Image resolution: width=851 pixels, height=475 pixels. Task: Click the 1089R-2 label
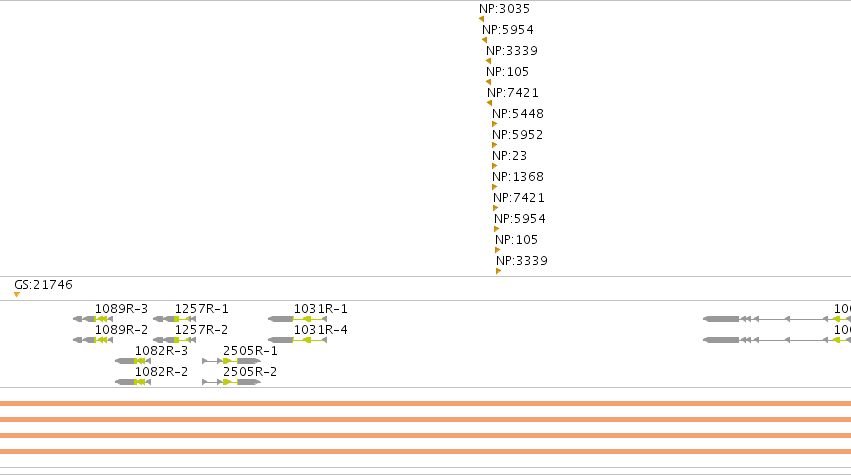(122, 330)
